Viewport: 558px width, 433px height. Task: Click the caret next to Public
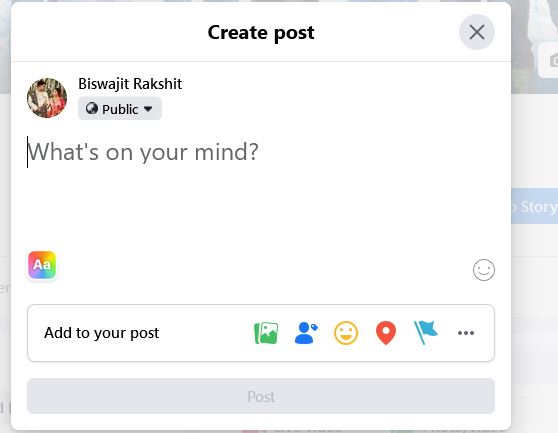[148, 109]
